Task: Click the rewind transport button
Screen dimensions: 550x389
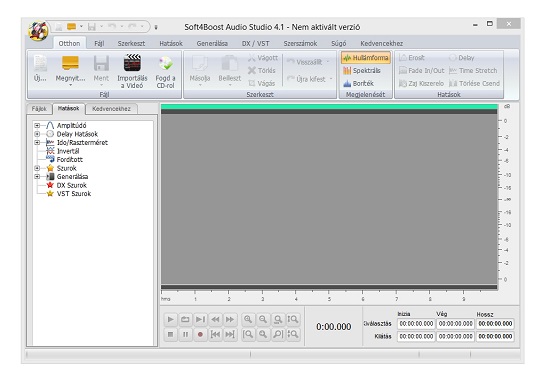Action: pos(215,319)
